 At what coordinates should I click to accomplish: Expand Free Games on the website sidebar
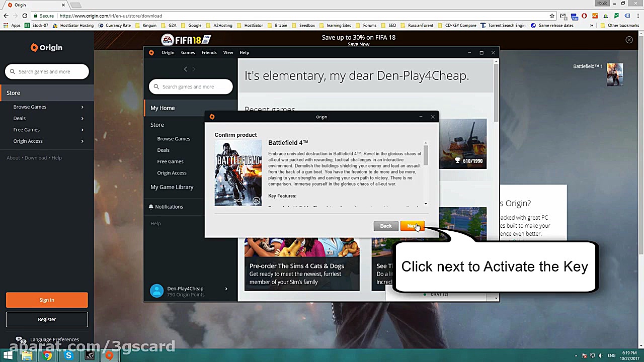click(x=82, y=130)
